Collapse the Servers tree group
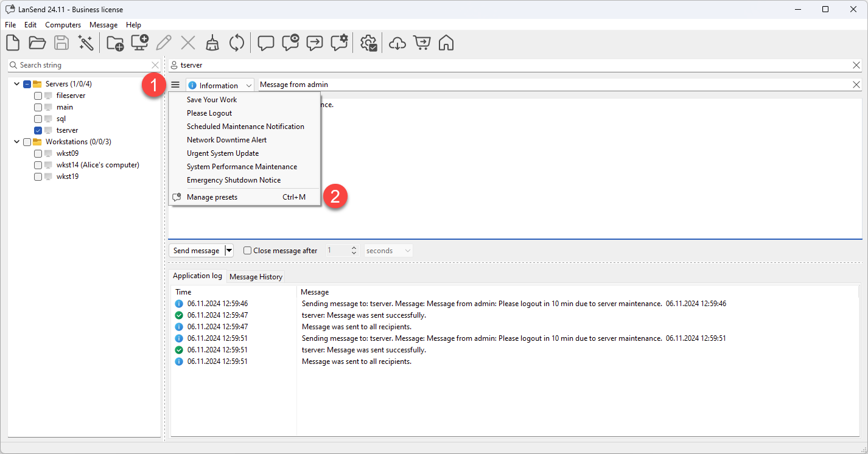The image size is (868, 454). [x=17, y=84]
